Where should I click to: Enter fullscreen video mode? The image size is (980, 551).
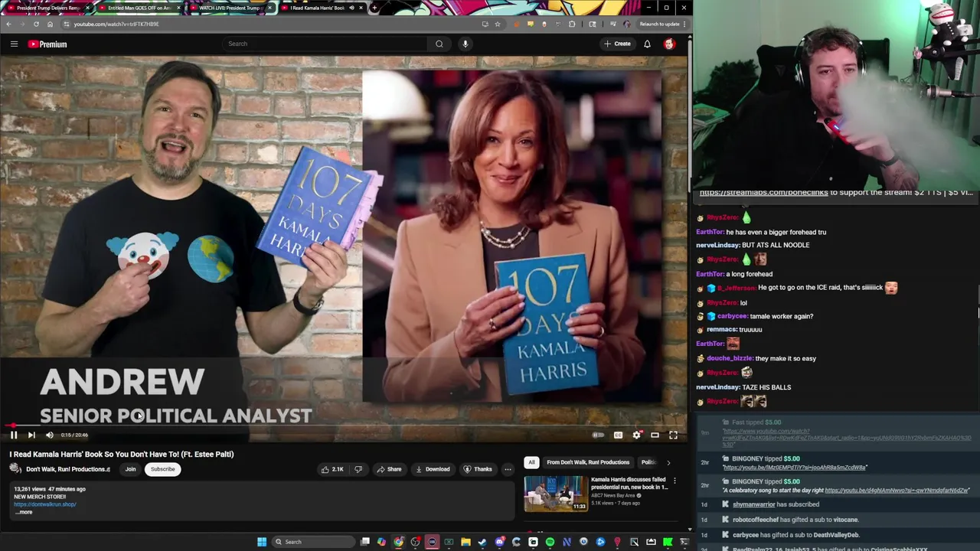click(673, 435)
